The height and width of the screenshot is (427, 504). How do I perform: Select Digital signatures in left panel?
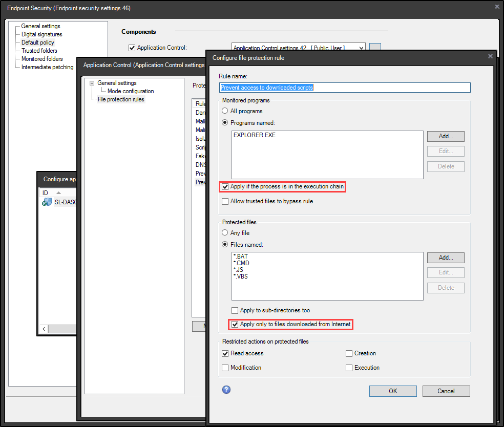click(x=41, y=34)
